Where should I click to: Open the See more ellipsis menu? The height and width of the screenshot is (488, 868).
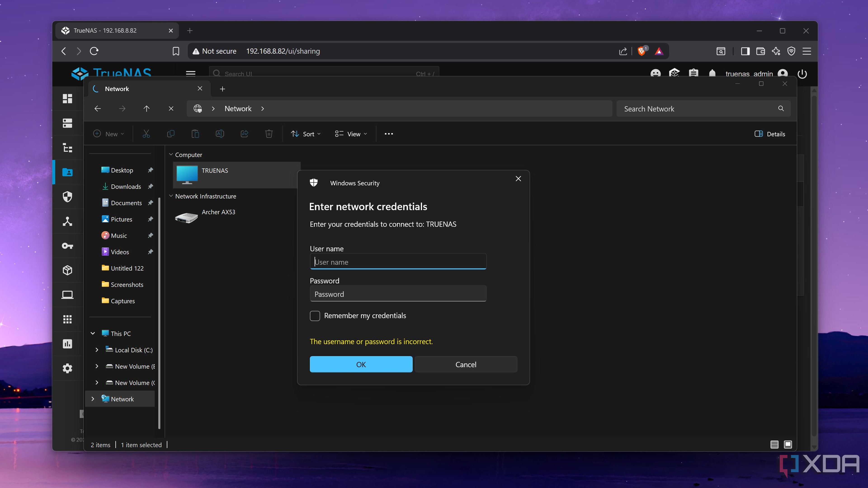pyautogui.click(x=389, y=134)
